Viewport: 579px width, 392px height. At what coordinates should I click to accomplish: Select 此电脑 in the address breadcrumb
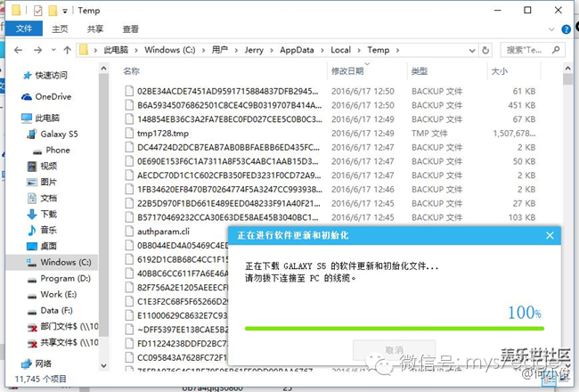click(x=116, y=50)
